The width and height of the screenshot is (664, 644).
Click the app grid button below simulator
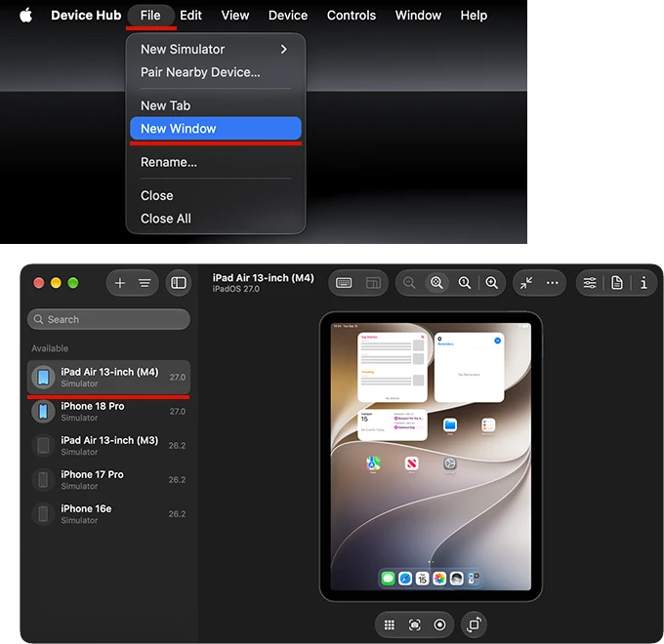pos(390,624)
